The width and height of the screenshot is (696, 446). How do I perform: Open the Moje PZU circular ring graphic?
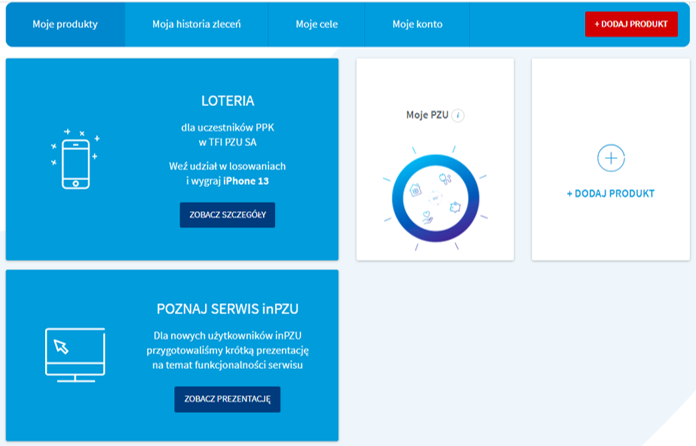click(x=435, y=198)
